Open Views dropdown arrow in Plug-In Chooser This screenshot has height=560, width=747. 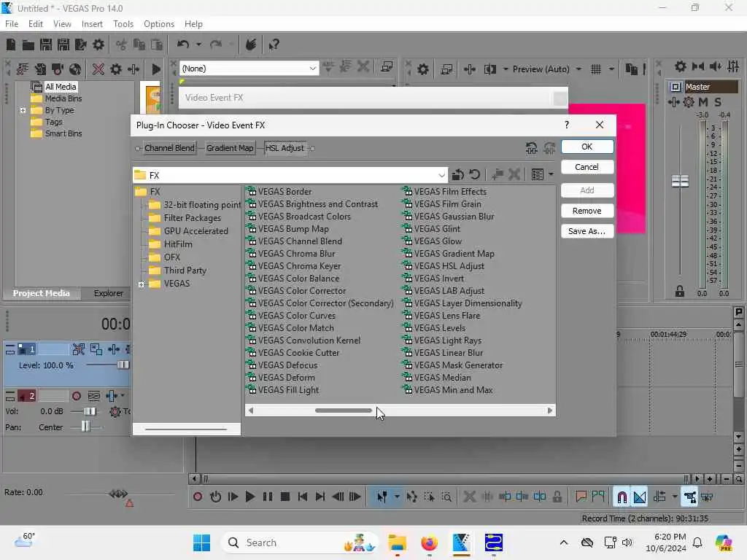(551, 175)
